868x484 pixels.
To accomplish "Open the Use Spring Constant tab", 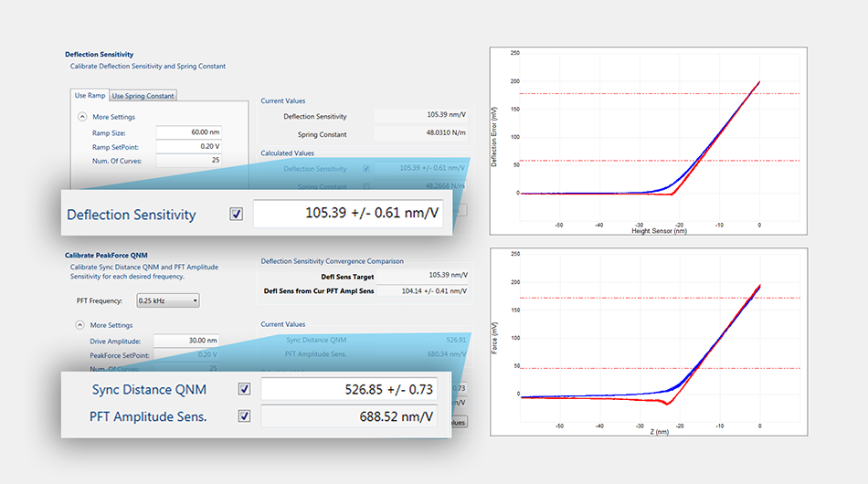I will 143,96.
